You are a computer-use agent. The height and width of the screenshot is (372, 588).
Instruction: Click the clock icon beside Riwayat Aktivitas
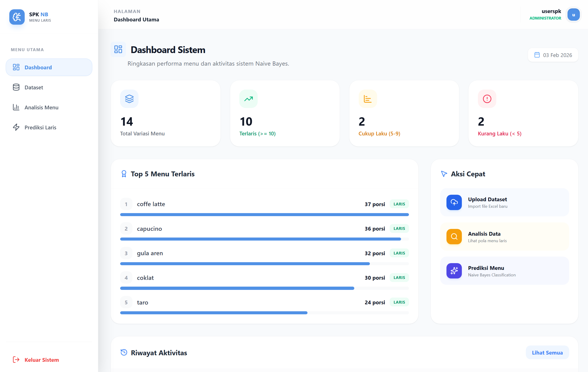pyautogui.click(x=124, y=352)
